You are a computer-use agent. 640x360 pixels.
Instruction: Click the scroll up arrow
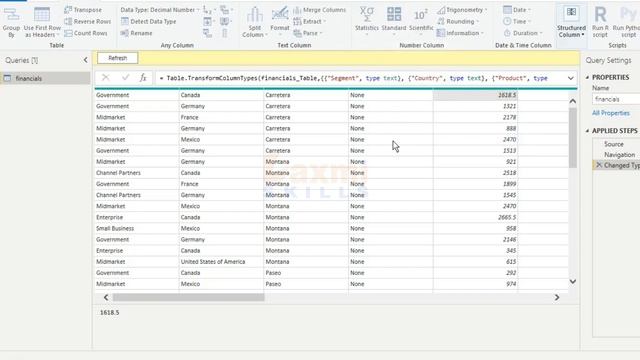pos(573,101)
